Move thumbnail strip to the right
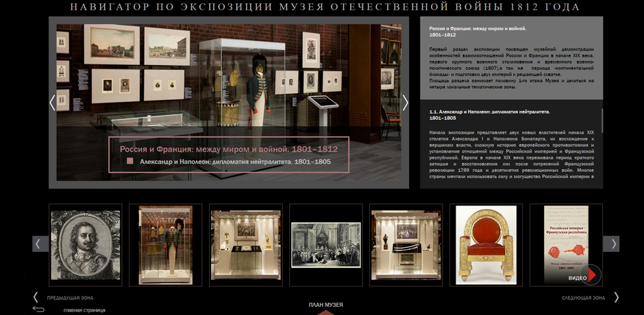This screenshot has width=644, height=315. (611, 244)
